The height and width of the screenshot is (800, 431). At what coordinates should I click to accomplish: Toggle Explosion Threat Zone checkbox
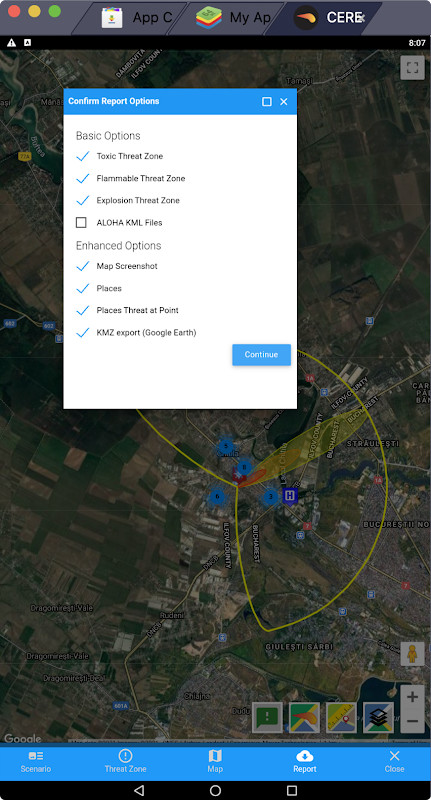point(83,201)
